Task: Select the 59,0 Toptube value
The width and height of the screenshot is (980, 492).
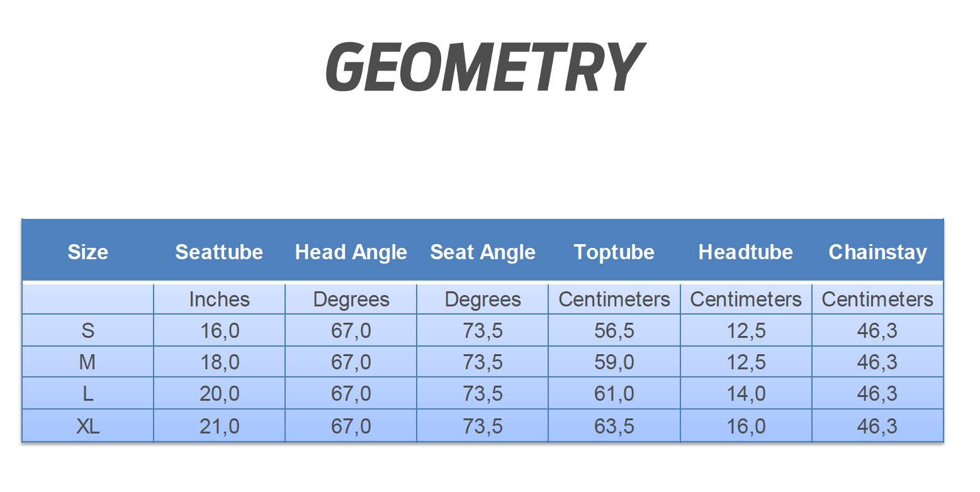Action: [614, 362]
